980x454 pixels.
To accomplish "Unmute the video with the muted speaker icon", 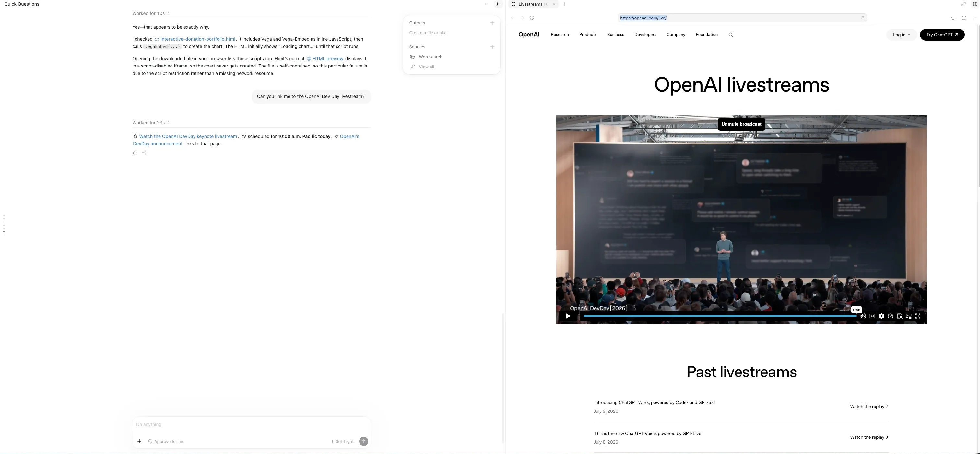I will 863,316.
